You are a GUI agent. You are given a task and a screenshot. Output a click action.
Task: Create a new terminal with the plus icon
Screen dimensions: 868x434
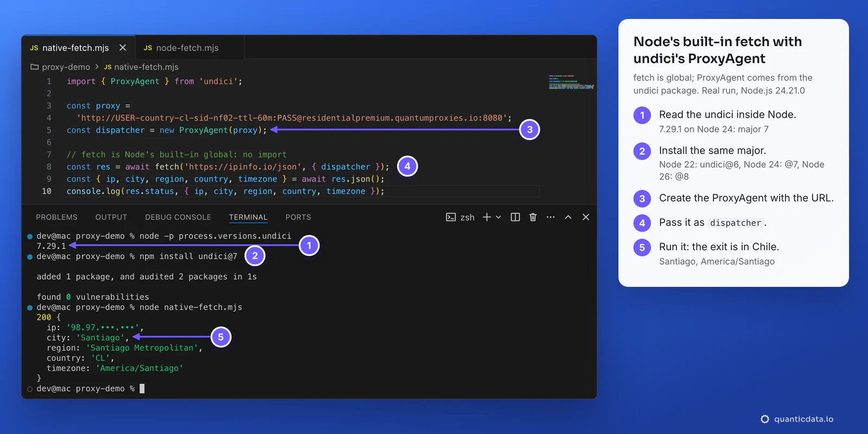pos(487,217)
